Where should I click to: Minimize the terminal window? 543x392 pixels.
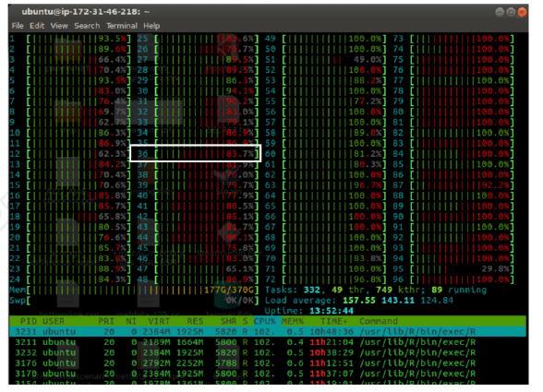pos(500,12)
